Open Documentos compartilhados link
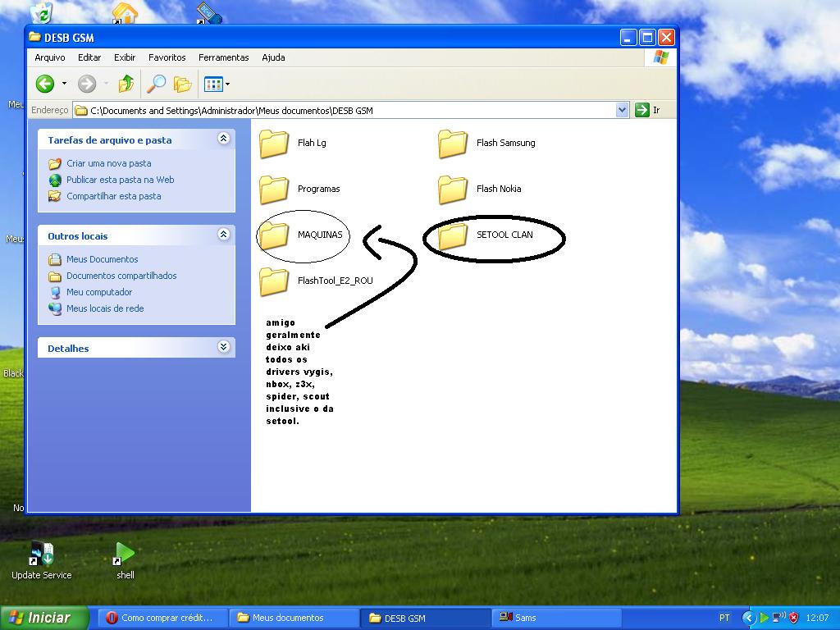This screenshot has width=840, height=630. pyautogui.click(x=121, y=276)
